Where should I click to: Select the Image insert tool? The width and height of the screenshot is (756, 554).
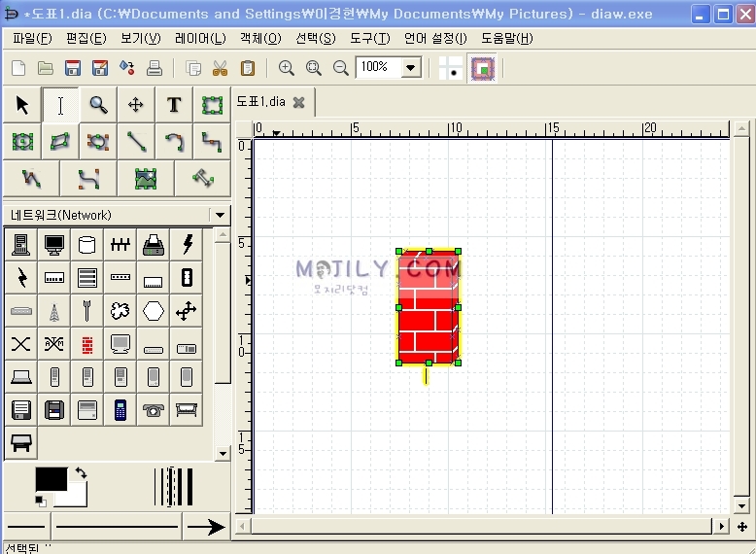pos(146,179)
